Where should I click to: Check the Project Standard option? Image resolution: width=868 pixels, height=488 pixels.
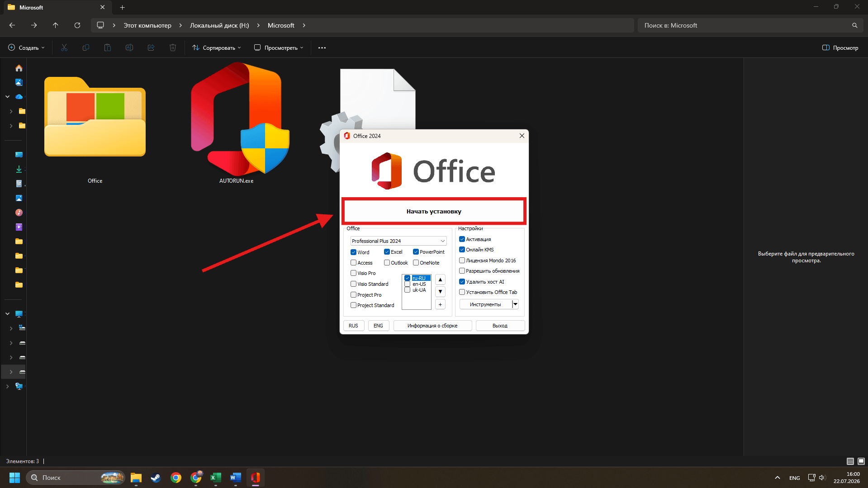[x=354, y=305]
